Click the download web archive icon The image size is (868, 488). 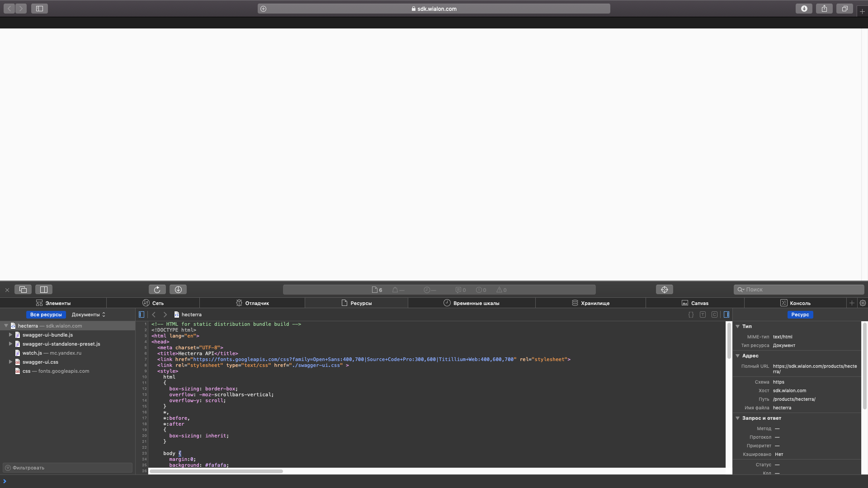[178, 290]
